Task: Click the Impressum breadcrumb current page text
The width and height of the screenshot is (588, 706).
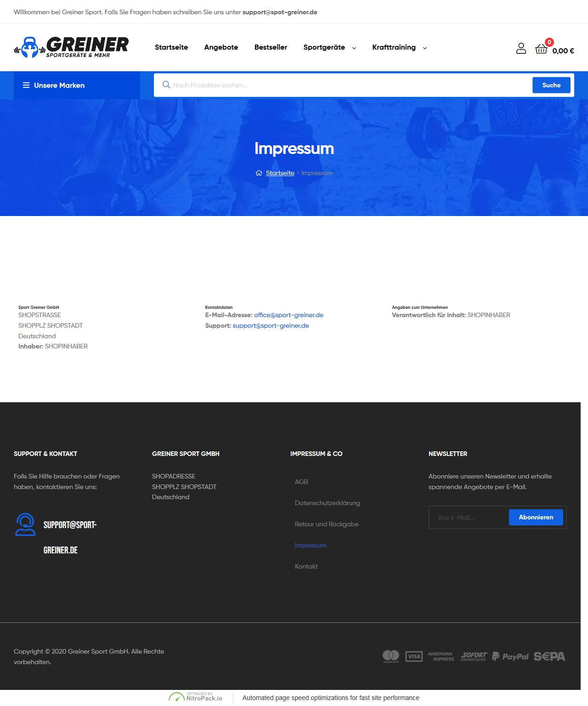Action: 317,173
